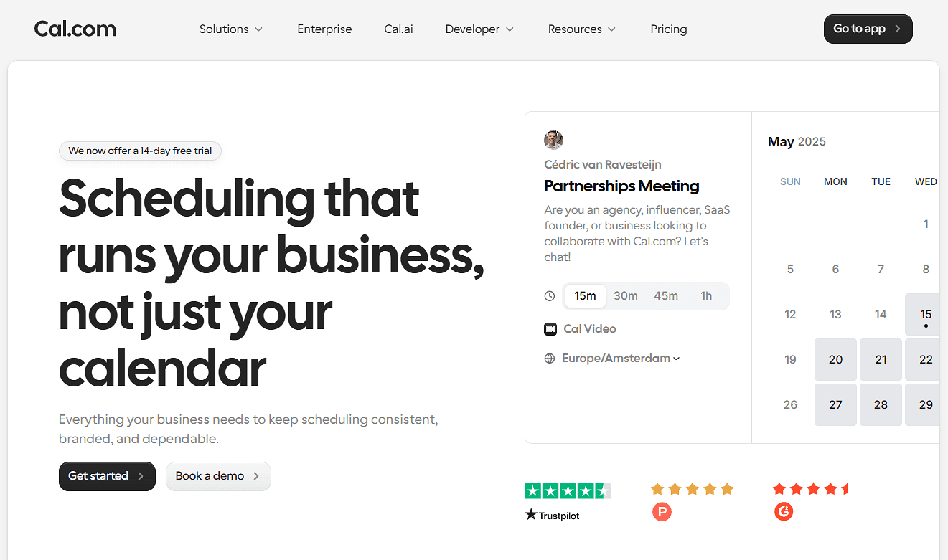Choose the 1h meeting duration
The height and width of the screenshot is (560, 948).
pos(706,296)
